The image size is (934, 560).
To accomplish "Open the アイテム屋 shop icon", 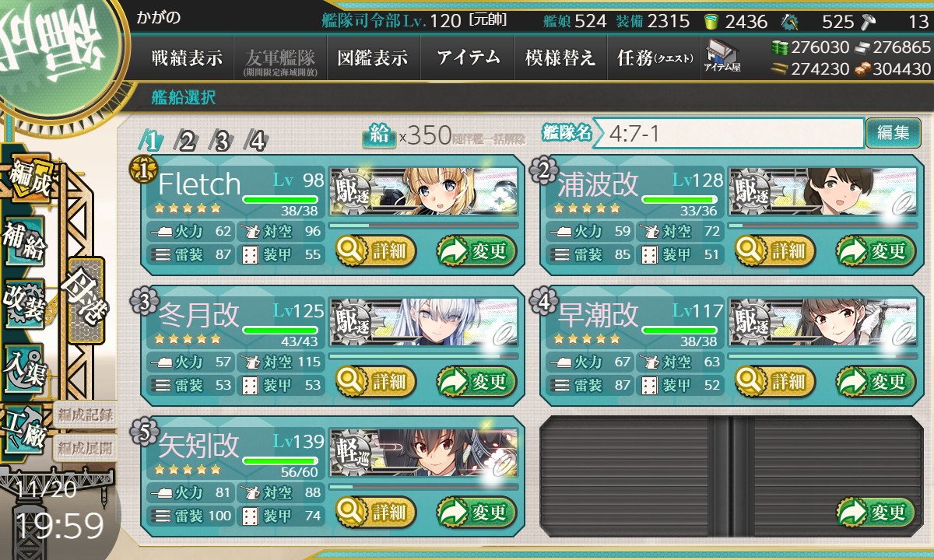I will click(722, 56).
